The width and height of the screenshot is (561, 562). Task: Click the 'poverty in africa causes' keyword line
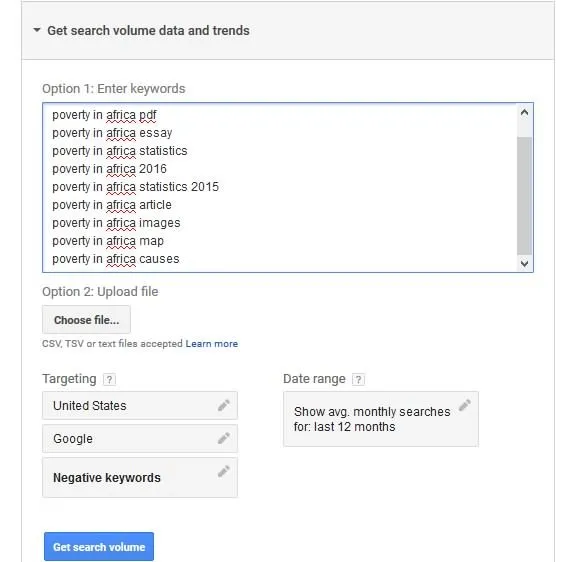[x=116, y=259]
